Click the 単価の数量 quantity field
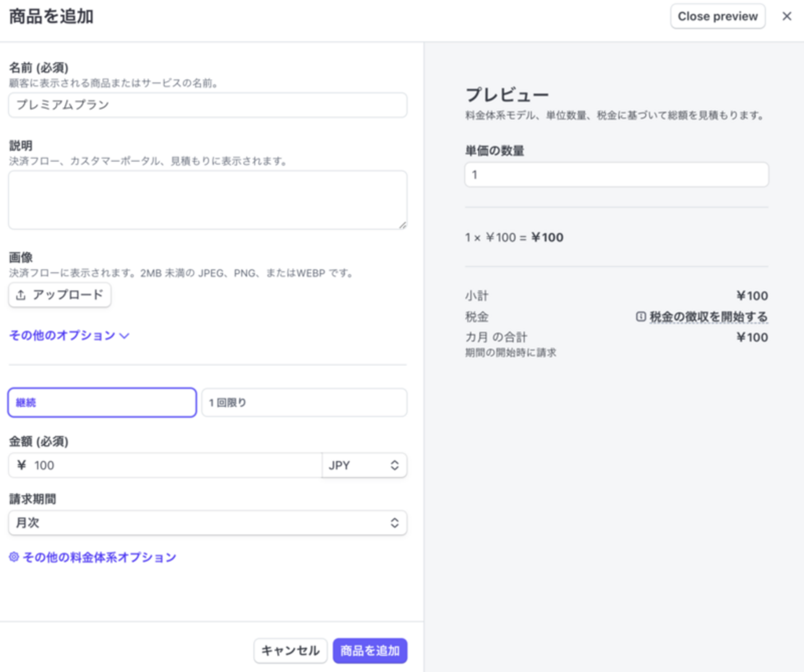Viewport: 804px width, 672px height. 616,175
